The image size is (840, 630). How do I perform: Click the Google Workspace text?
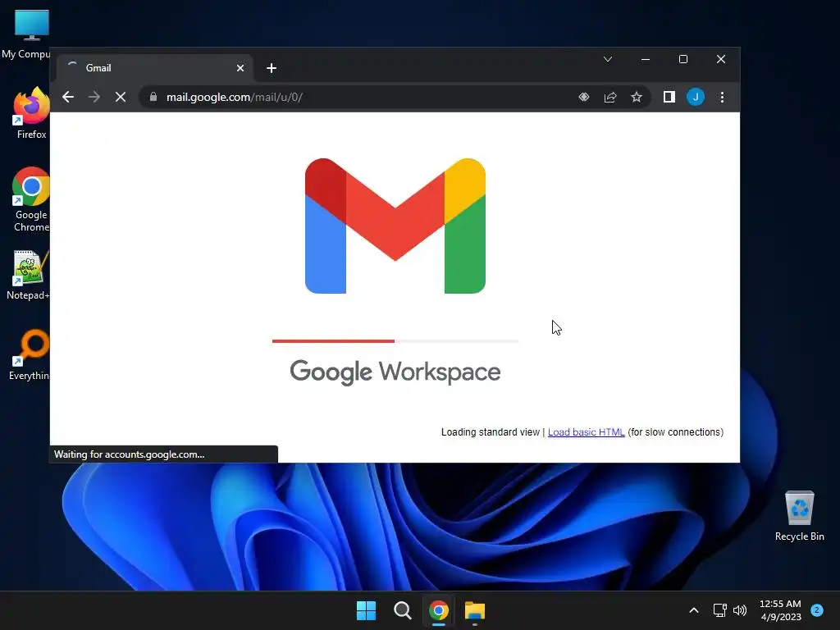(395, 372)
